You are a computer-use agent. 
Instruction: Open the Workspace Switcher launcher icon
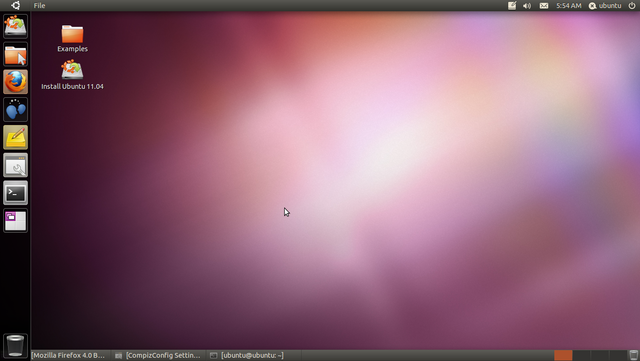tap(16, 221)
